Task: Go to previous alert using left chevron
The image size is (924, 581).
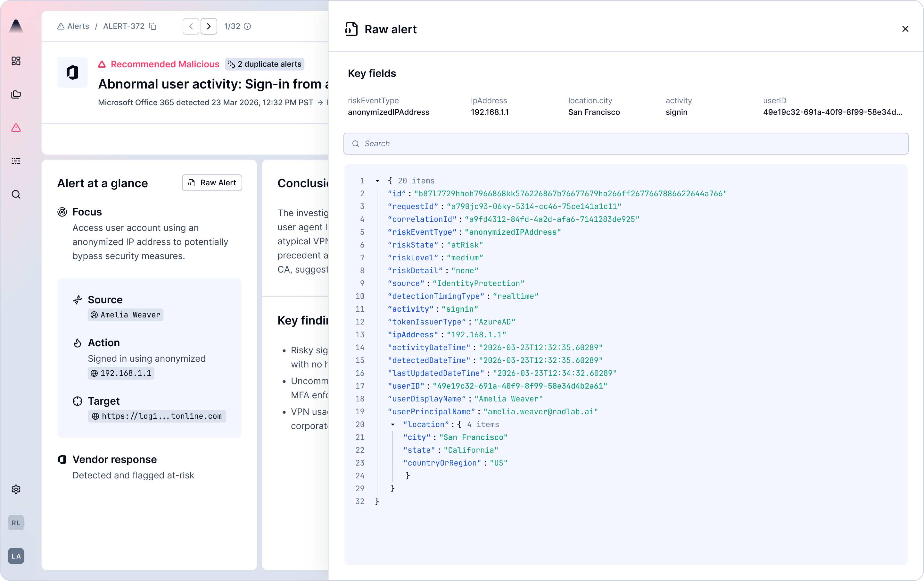Action: click(x=191, y=26)
